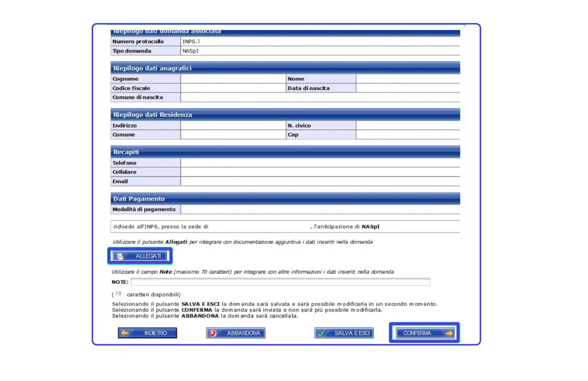588x381 pixels.
Task: Click the Cognome label cell
Action: pyautogui.click(x=145, y=79)
